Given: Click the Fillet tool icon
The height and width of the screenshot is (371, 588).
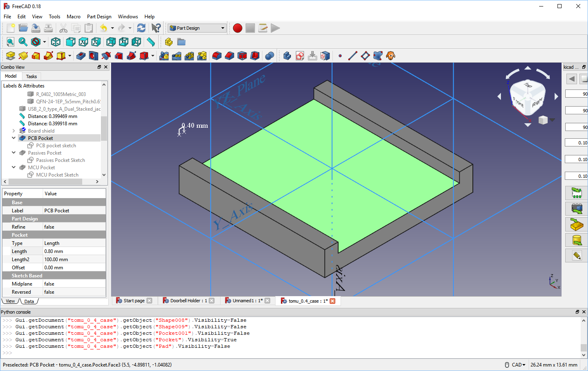Looking at the screenshot, I should 217,56.
